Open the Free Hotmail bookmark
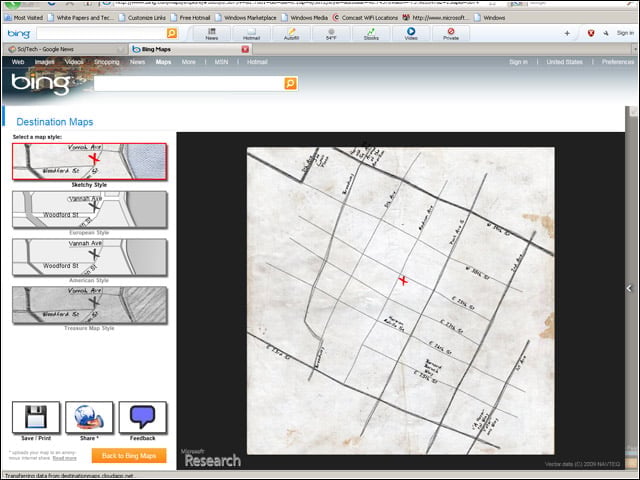The width and height of the screenshot is (640, 480). pos(191,18)
